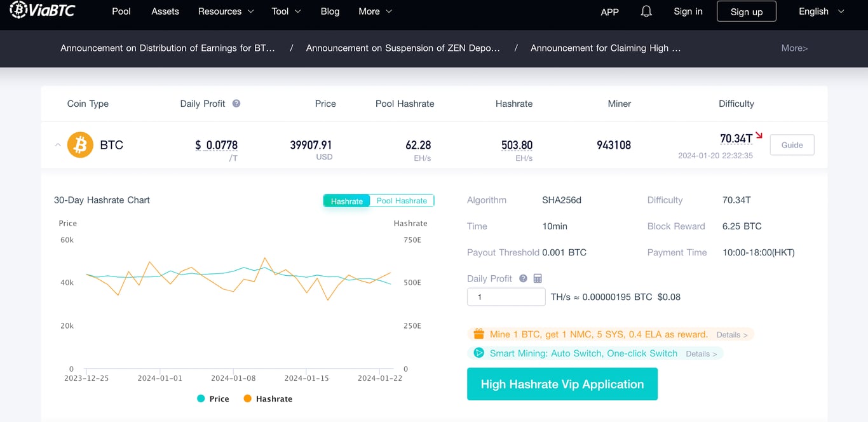Screen dimensions: 868x422
Task: Expand the Resources dropdown menu
Action: tap(226, 11)
